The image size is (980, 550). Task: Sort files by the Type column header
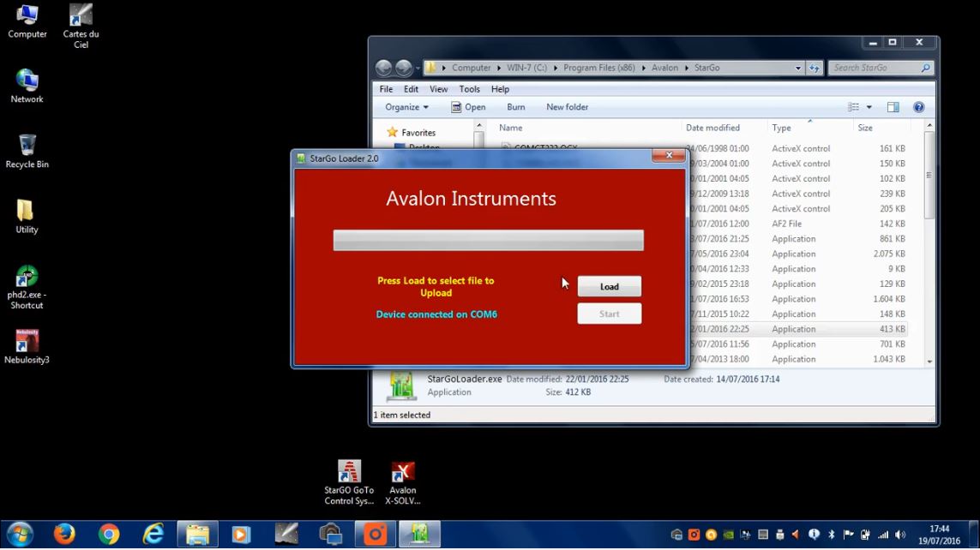pos(781,128)
